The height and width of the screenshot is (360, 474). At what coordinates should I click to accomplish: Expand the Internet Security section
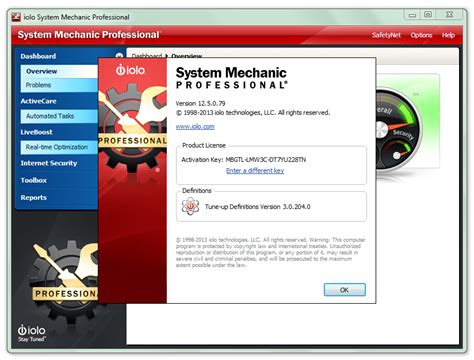[49, 163]
